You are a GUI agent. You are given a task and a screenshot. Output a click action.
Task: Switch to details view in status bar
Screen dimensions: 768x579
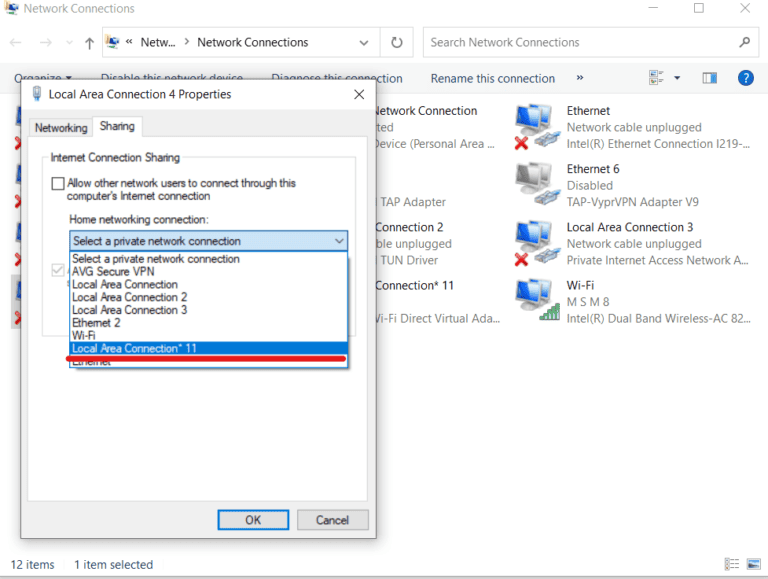point(732,564)
